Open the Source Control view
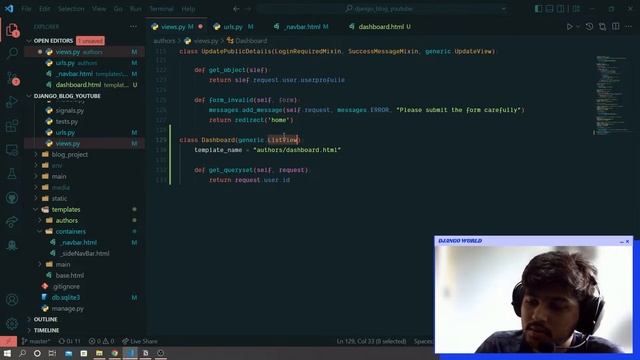The height and width of the screenshot is (360, 640). coord(12,78)
